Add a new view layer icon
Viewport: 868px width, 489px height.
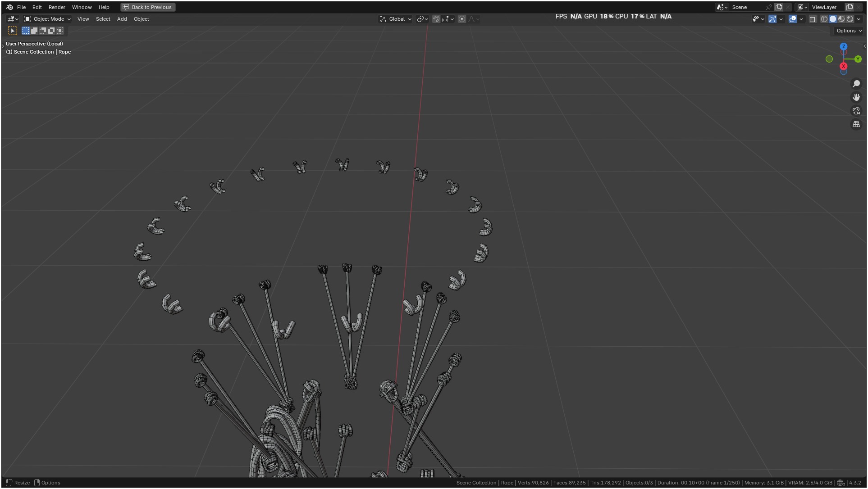(850, 7)
